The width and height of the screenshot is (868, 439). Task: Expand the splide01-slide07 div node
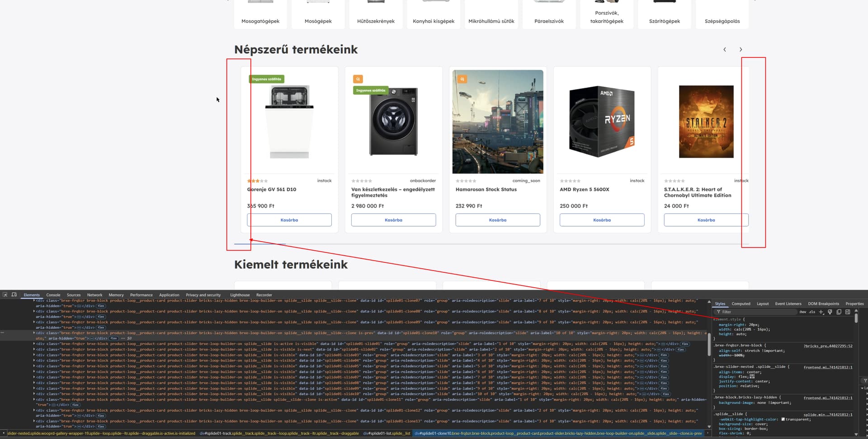click(x=34, y=377)
